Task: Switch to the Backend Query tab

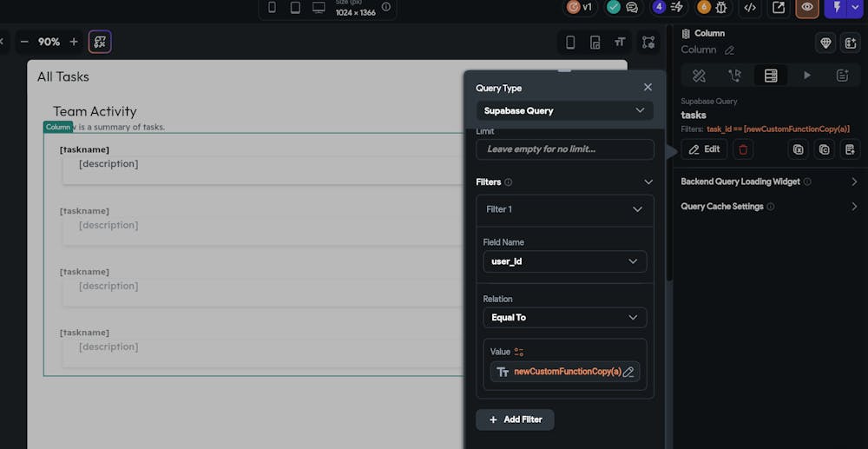Action: click(771, 76)
